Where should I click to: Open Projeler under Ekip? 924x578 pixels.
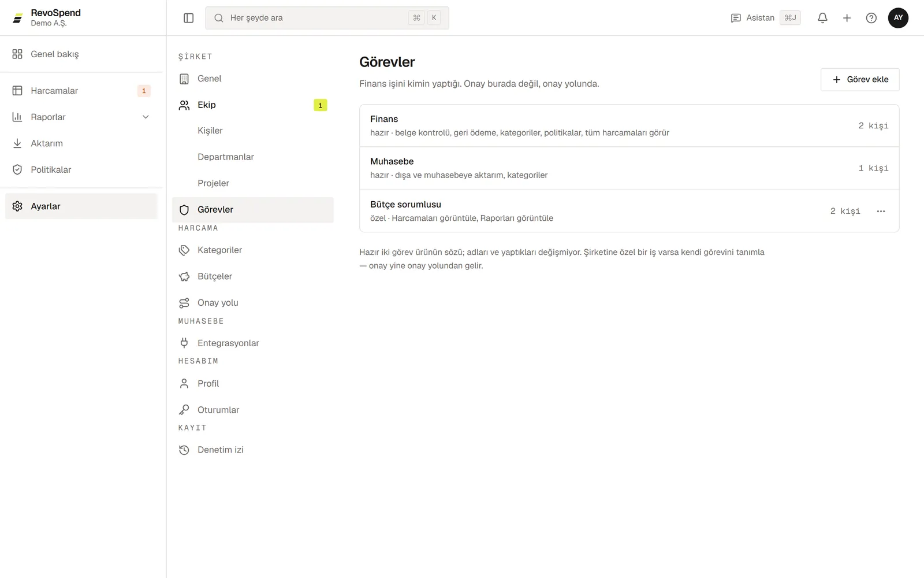coord(252,183)
